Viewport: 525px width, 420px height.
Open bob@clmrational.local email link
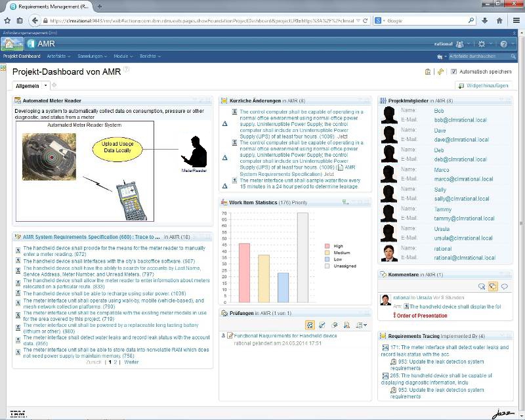(x=461, y=120)
